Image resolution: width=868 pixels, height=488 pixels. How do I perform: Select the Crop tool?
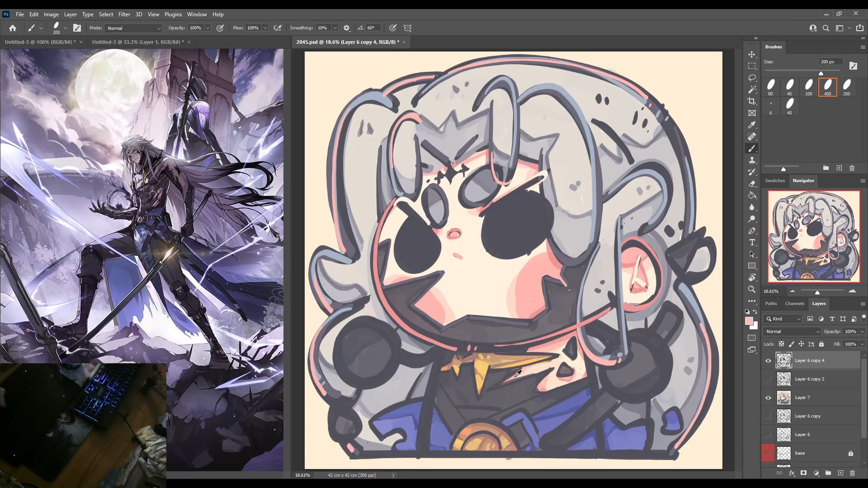752,101
